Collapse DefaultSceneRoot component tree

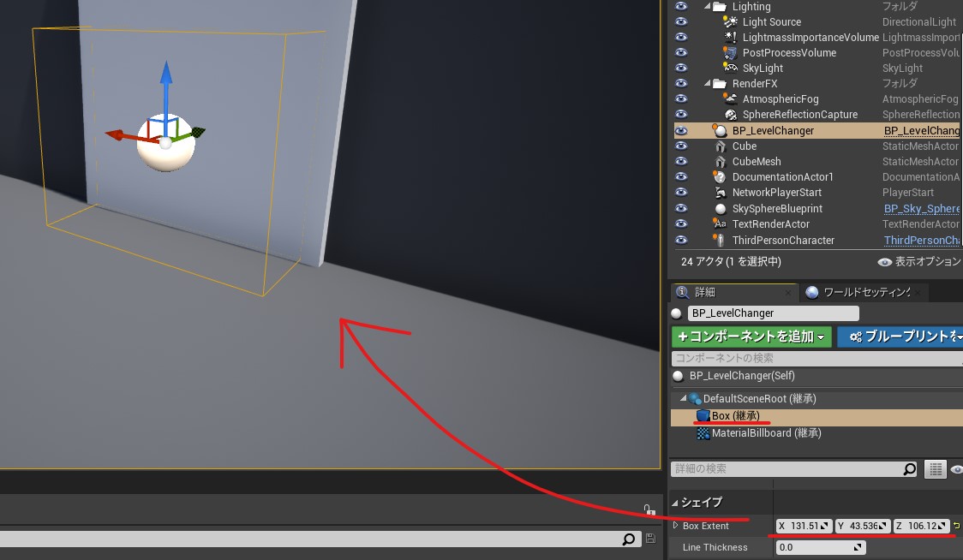pos(683,398)
